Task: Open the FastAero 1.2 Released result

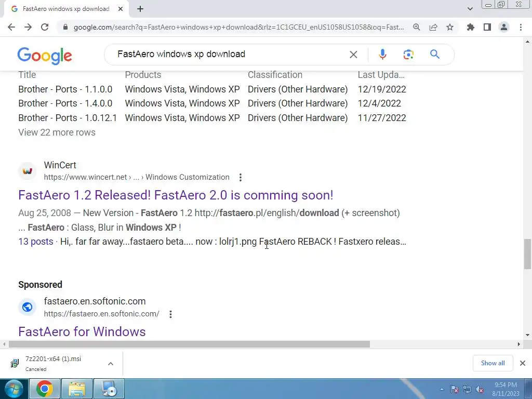Action: click(x=176, y=195)
